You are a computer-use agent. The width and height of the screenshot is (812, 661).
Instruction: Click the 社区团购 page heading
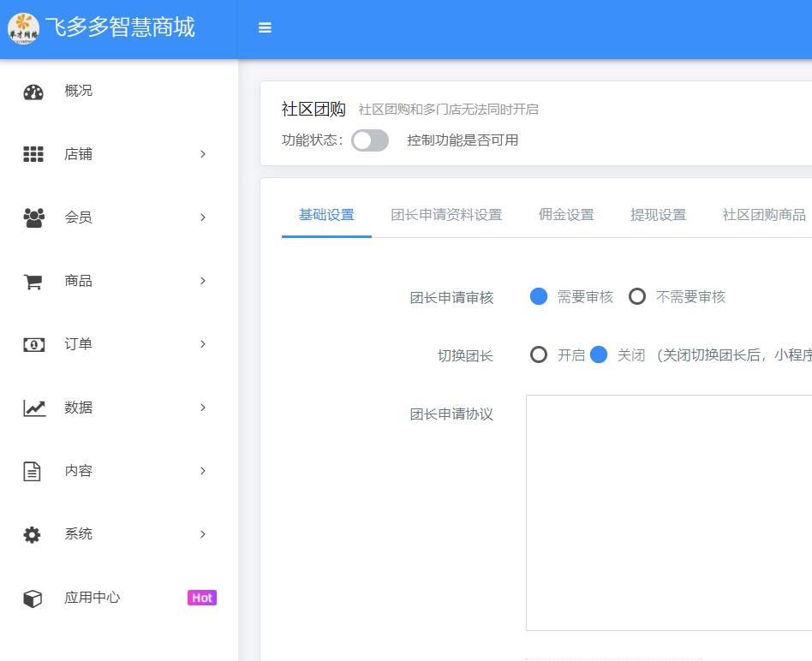point(313,110)
